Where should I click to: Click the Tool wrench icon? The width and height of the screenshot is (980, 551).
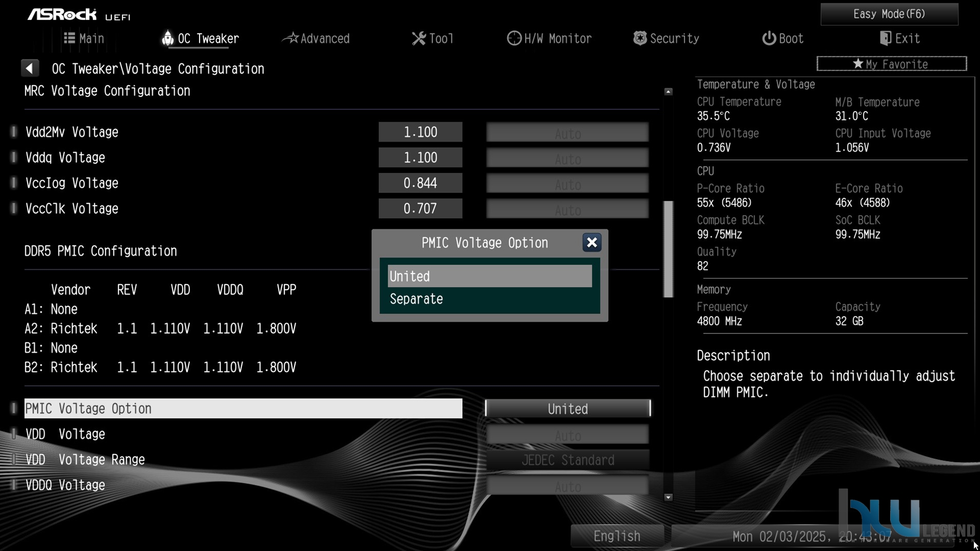pyautogui.click(x=419, y=38)
